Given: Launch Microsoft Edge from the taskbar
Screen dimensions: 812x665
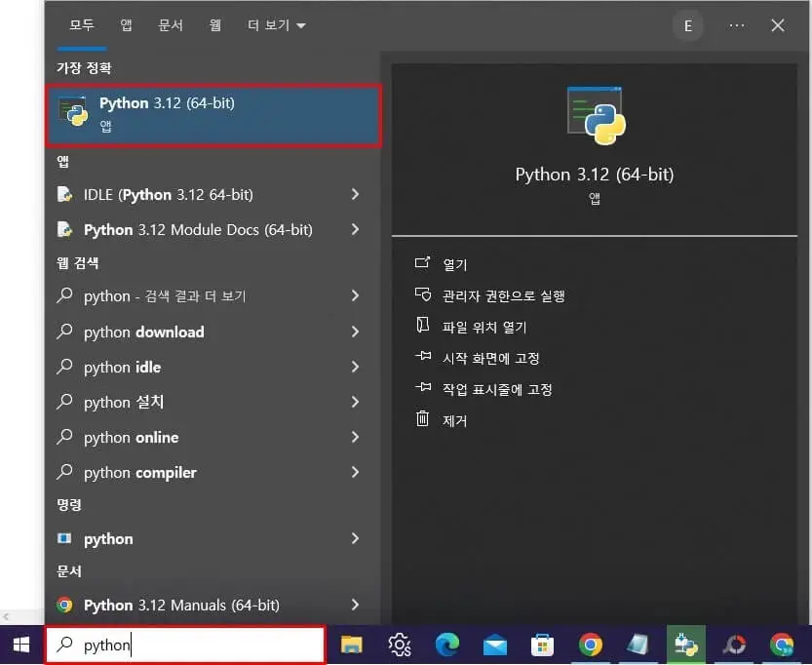Looking at the screenshot, I should tap(446, 645).
